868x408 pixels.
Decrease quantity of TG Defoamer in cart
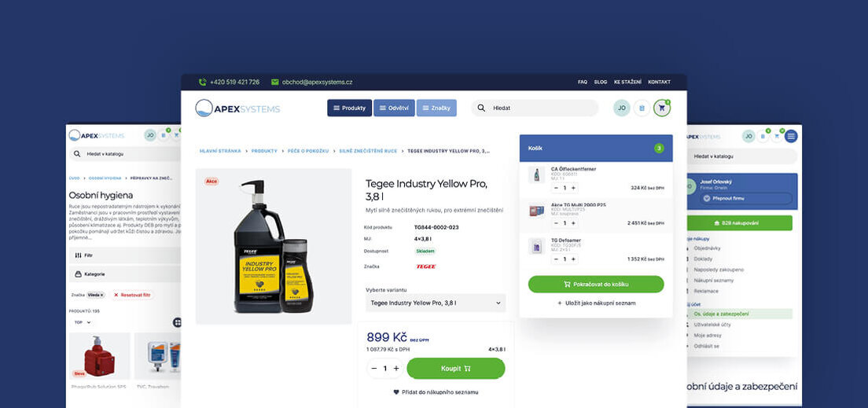pos(556,259)
